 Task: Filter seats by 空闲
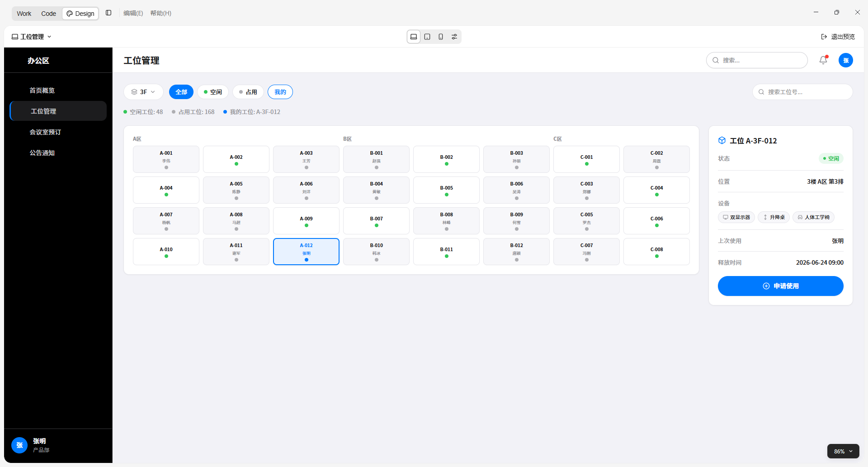[x=213, y=92]
